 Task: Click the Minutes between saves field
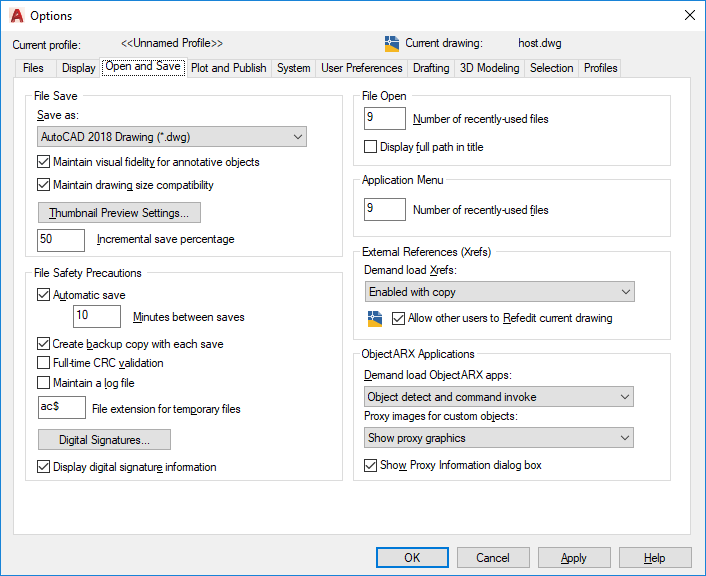coord(97,317)
